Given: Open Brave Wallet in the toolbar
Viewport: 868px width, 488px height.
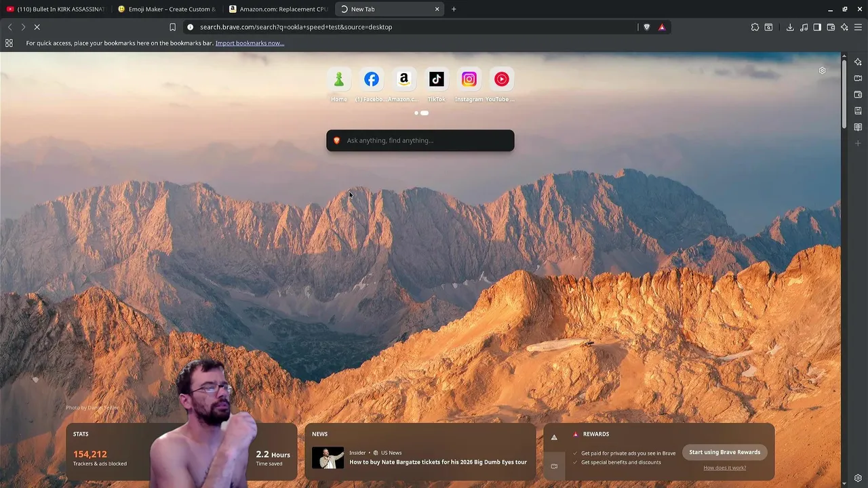Looking at the screenshot, I should [831, 27].
